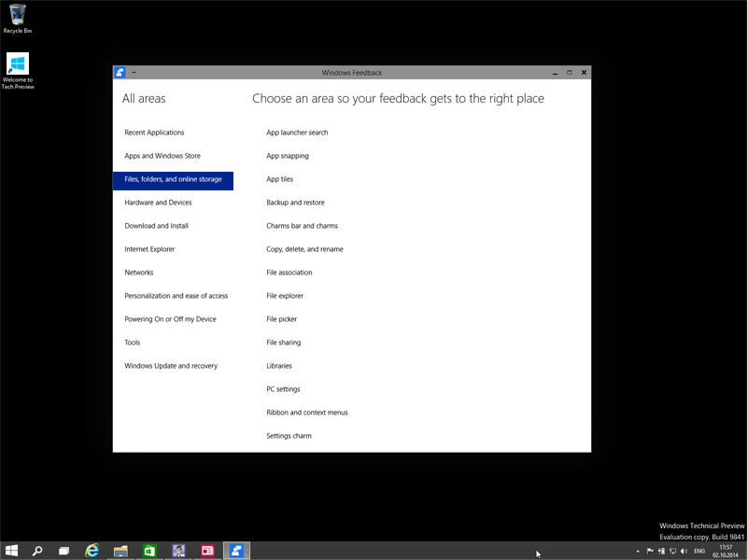Image resolution: width=747 pixels, height=560 pixels.
Task: Select Ribbon and context menus
Action: 307,413
